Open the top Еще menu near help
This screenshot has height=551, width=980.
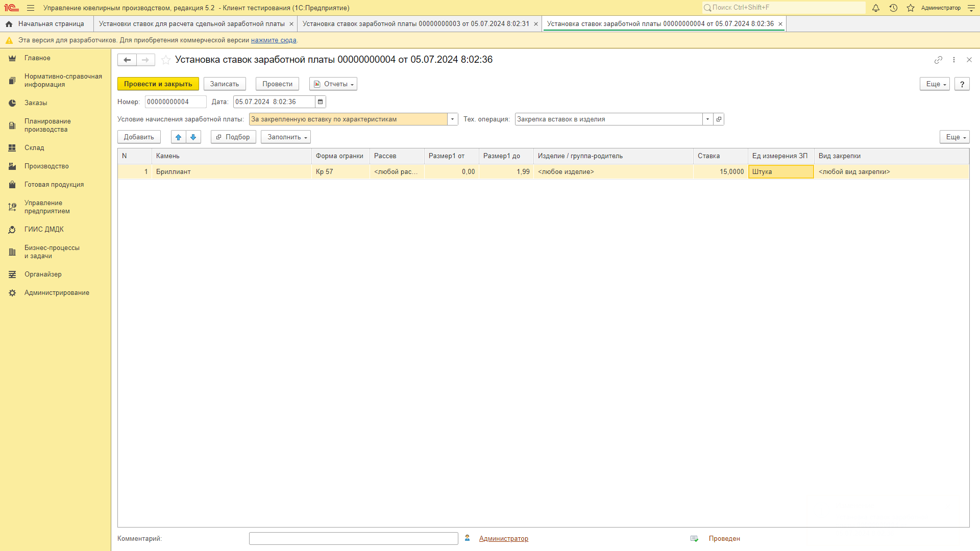pos(935,84)
